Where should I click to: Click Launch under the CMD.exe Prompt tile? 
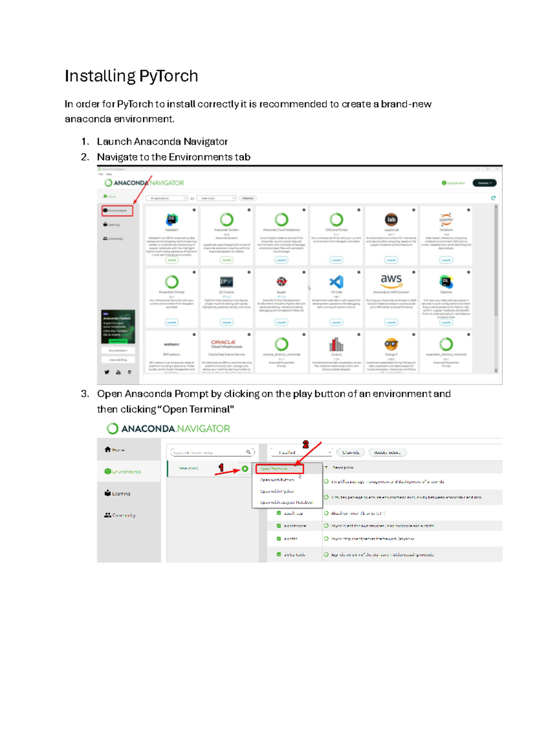[x=336, y=260]
